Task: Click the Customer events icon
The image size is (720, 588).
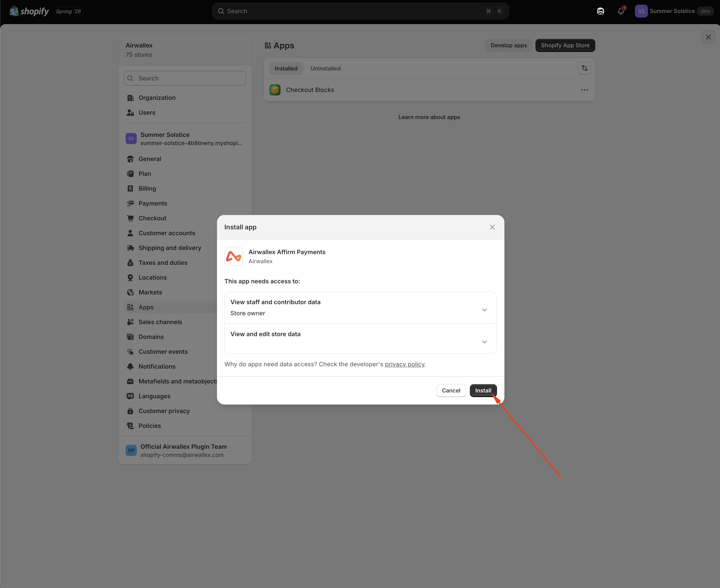Action: [131, 352]
